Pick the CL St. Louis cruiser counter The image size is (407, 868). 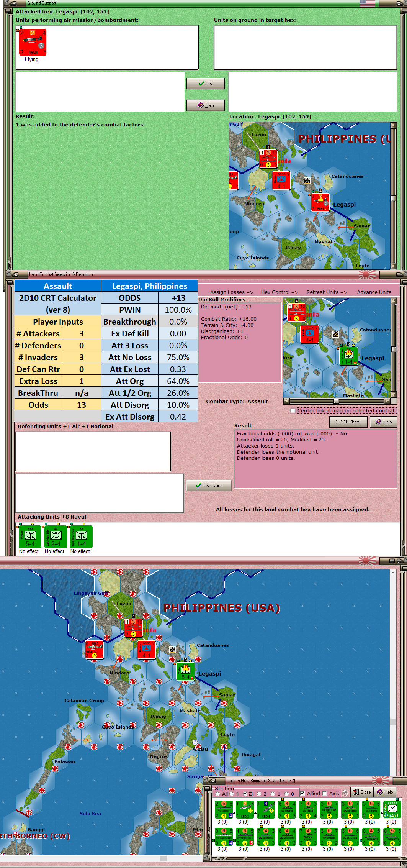(350, 837)
